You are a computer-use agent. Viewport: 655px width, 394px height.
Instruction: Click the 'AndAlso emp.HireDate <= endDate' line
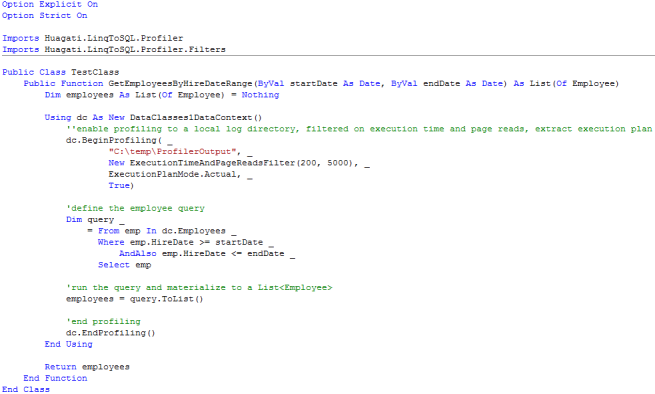(207, 253)
